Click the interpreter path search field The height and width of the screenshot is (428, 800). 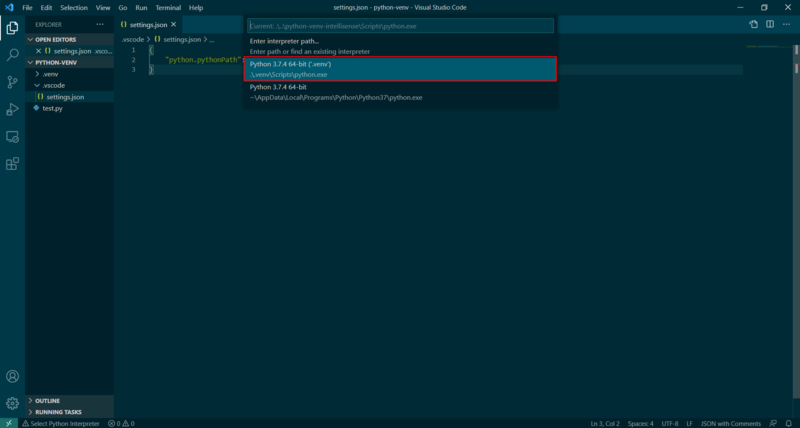(400, 26)
